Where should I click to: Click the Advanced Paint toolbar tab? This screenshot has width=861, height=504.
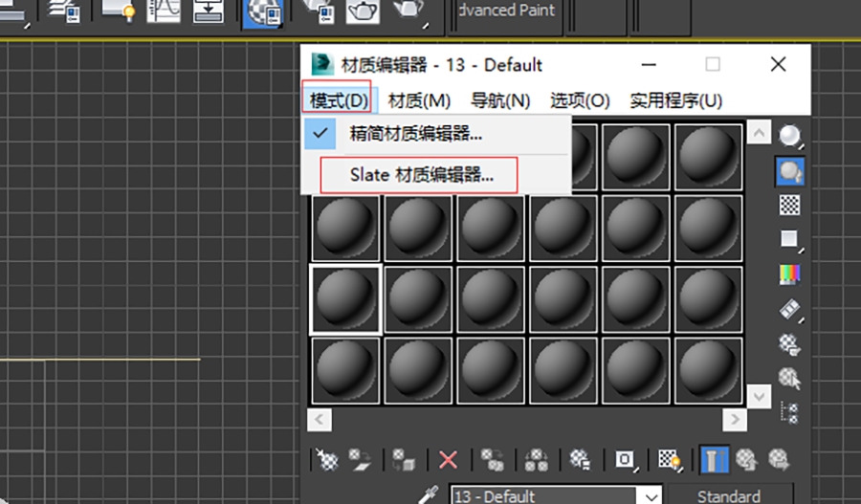tap(506, 11)
